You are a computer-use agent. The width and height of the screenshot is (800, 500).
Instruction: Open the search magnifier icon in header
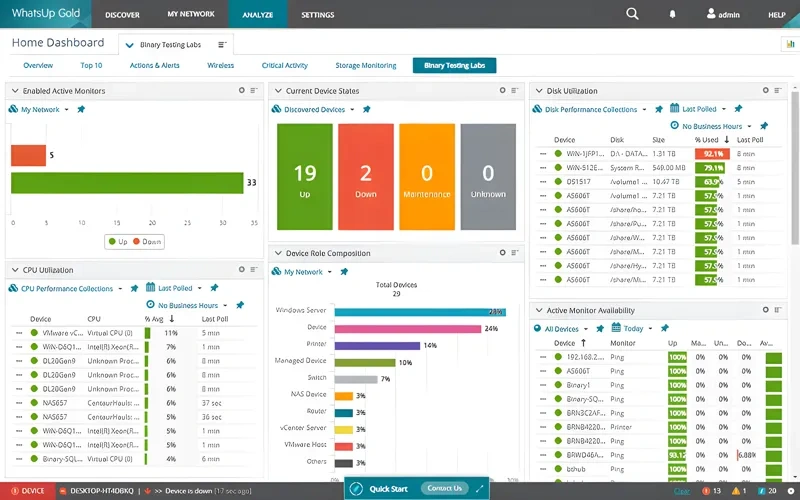[x=632, y=14]
